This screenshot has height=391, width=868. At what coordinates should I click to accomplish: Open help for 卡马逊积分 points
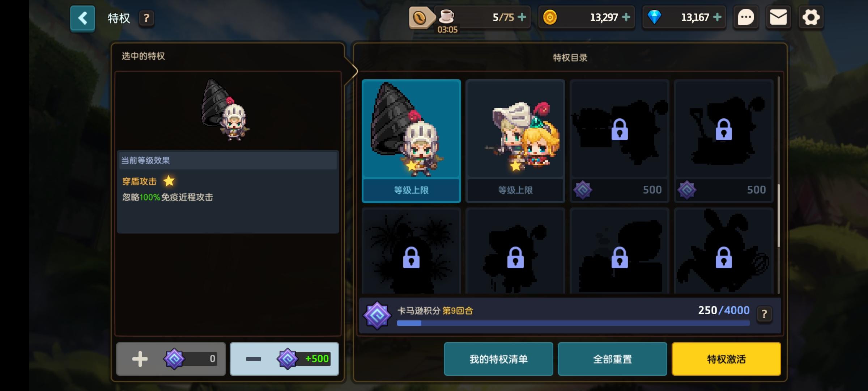tap(764, 314)
